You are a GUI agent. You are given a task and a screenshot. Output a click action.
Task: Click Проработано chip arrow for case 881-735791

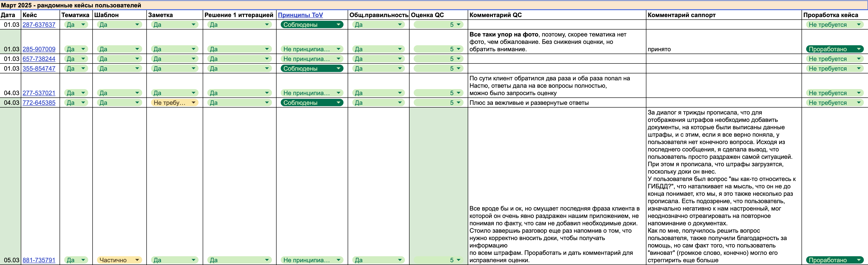(x=859, y=260)
